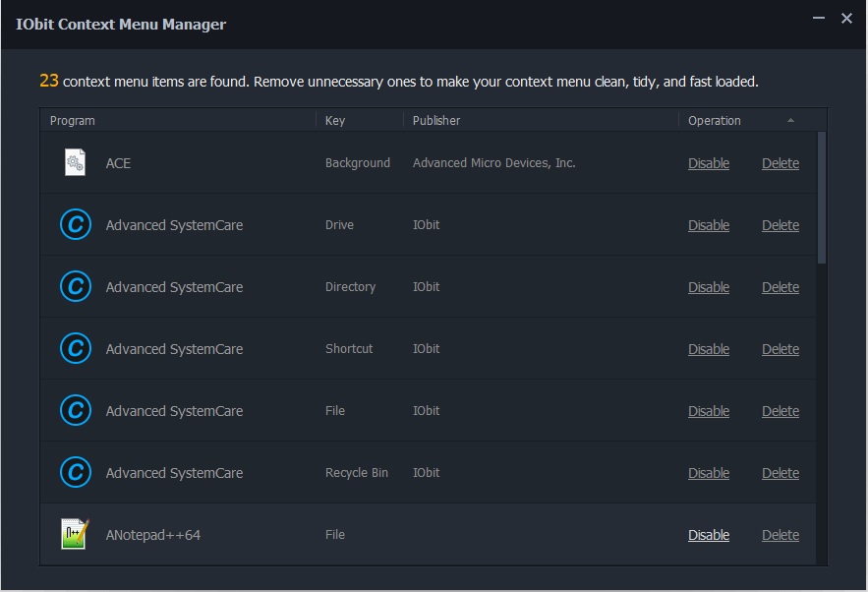Image resolution: width=868 pixels, height=592 pixels.
Task: Select the 'Background' key cell
Action: tap(358, 163)
